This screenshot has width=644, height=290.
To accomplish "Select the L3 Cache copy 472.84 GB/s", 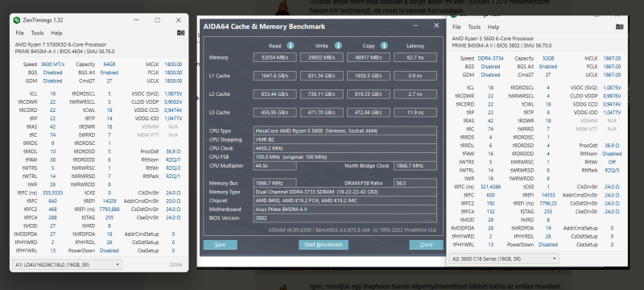I will click(369, 113).
